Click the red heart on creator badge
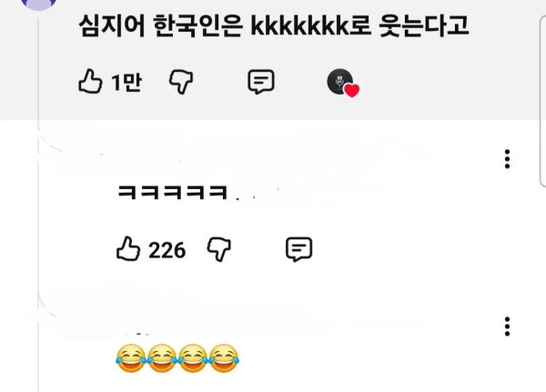546x392 pixels. 352,91
